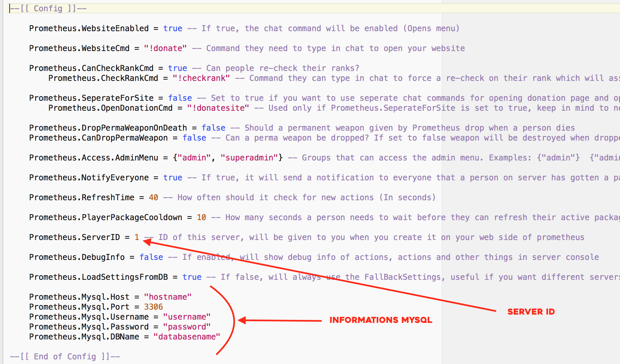Select the "admin" group string

194,158
